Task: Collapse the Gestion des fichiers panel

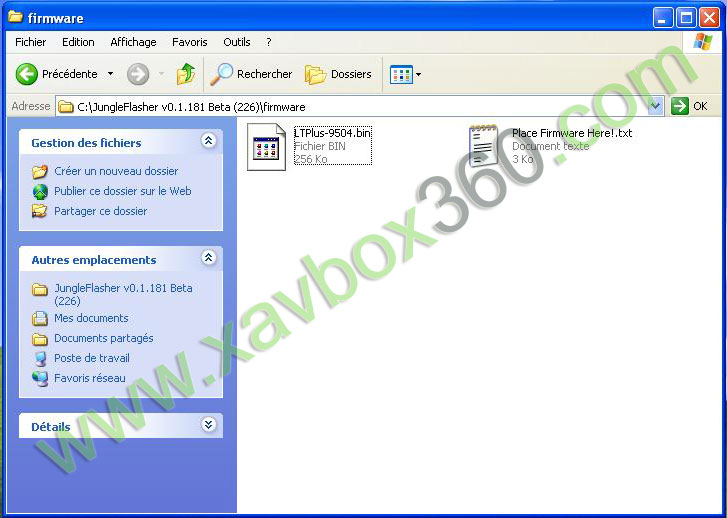Action: point(208,141)
